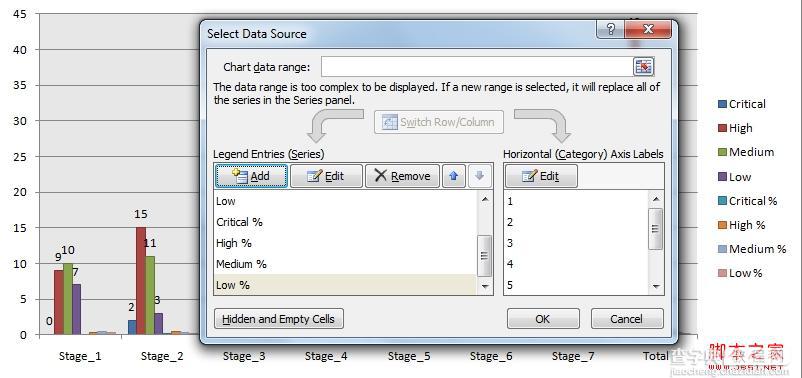This screenshot has width=802, height=378.
Task: Select the Low % series entry
Action: pyautogui.click(x=345, y=285)
